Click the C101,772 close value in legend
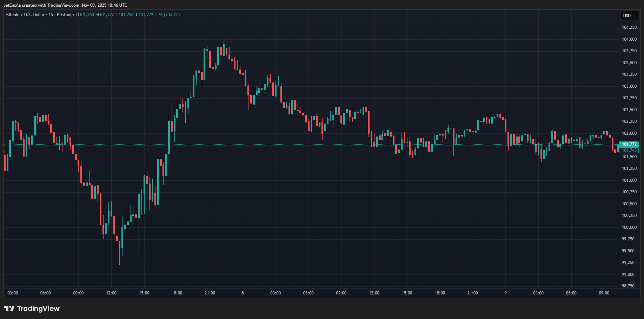This screenshot has height=319, width=644. tap(145, 15)
